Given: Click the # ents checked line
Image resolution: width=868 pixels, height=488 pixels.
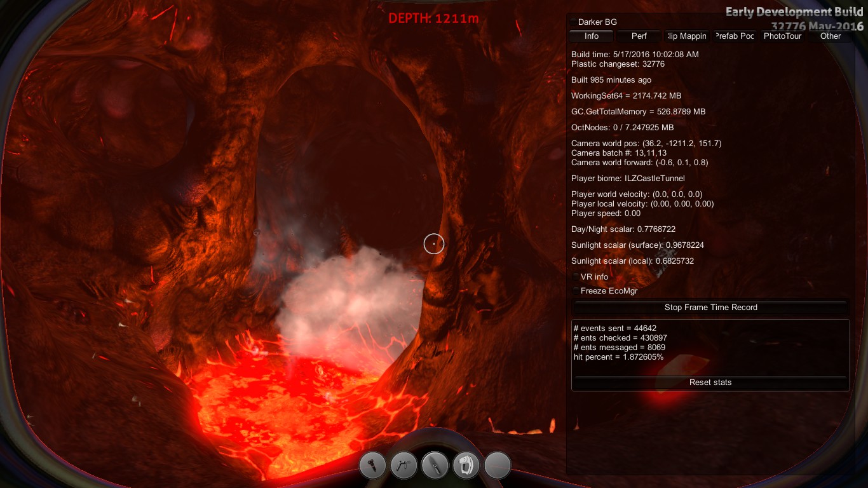Looking at the screenshot, I should [x=620, y=338].
